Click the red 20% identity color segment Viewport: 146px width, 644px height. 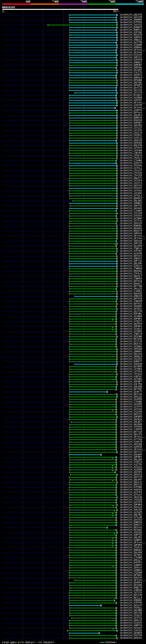[x=16, y=4]
